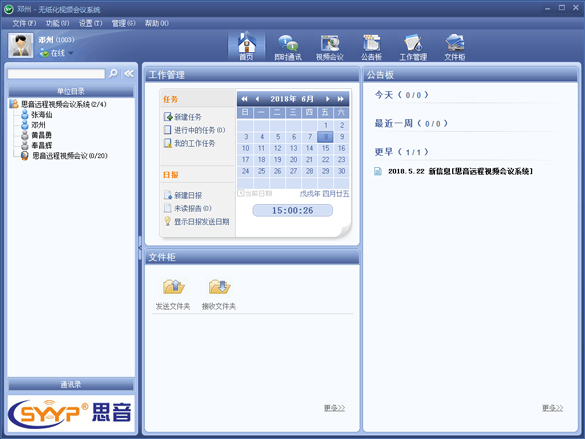Expand the 在线 status dropdown
Screen dimensions: 585x439
click(70, 53)
